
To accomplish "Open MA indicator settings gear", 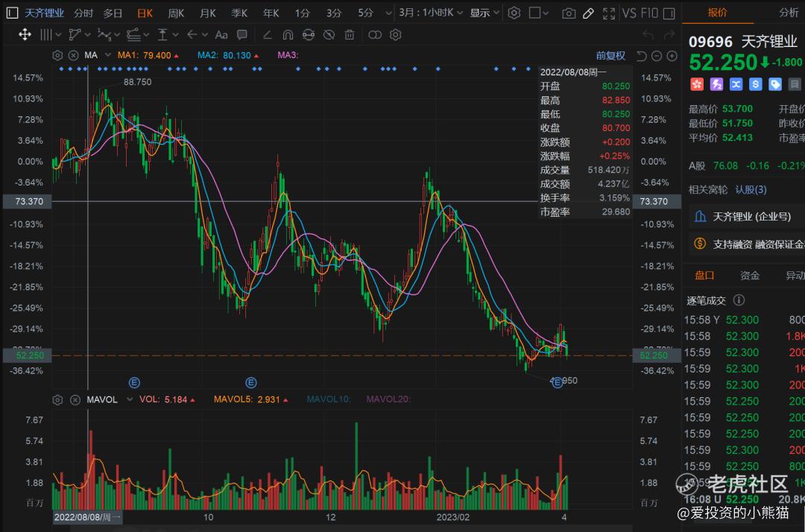I will click(57, 55).
